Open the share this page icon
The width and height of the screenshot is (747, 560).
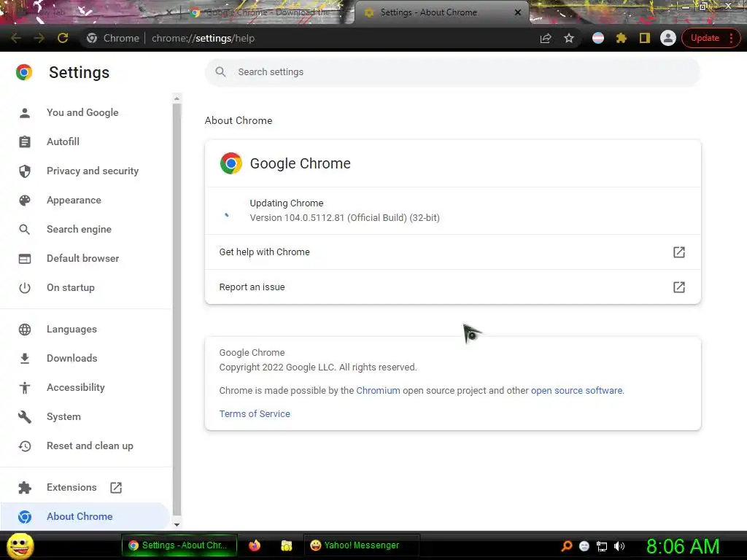(x=546, y=38)
